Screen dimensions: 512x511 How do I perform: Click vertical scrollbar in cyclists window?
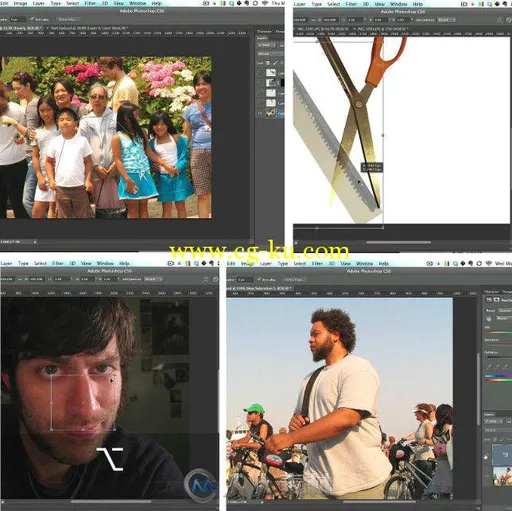(479, 388)
